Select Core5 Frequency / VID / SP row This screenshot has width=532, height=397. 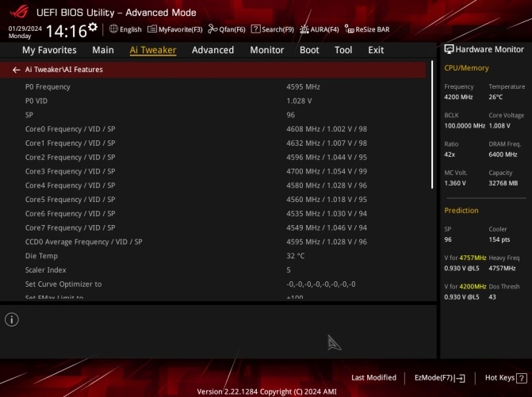click(x=212, y=200)
